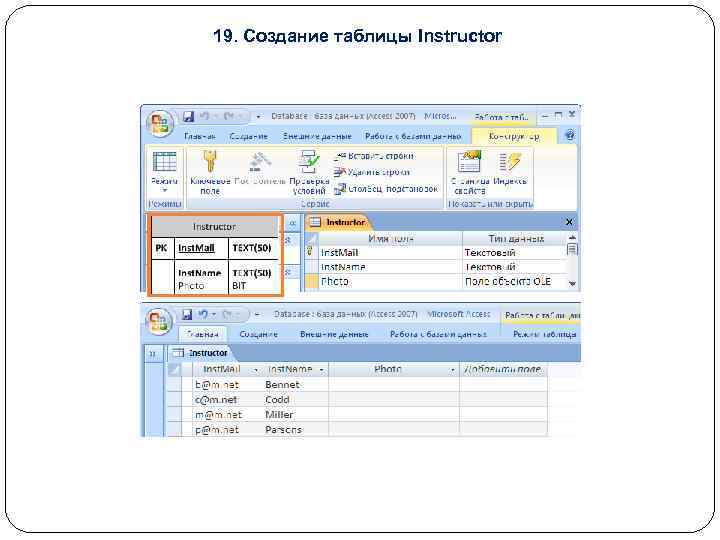The width and height of the screenshot is (720, 540).
Task: Open Страница свойств property sheet icon
Action: [469, 162]
